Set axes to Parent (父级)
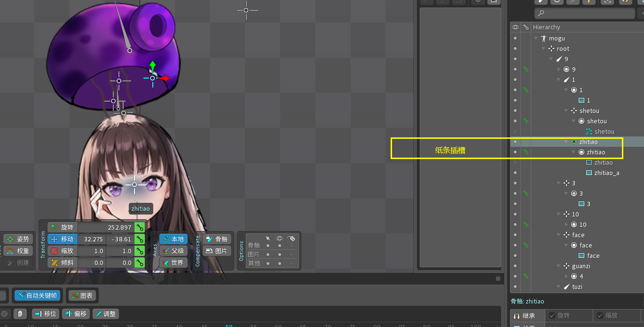Screen dimensions: 644x327 pos(173,251)
